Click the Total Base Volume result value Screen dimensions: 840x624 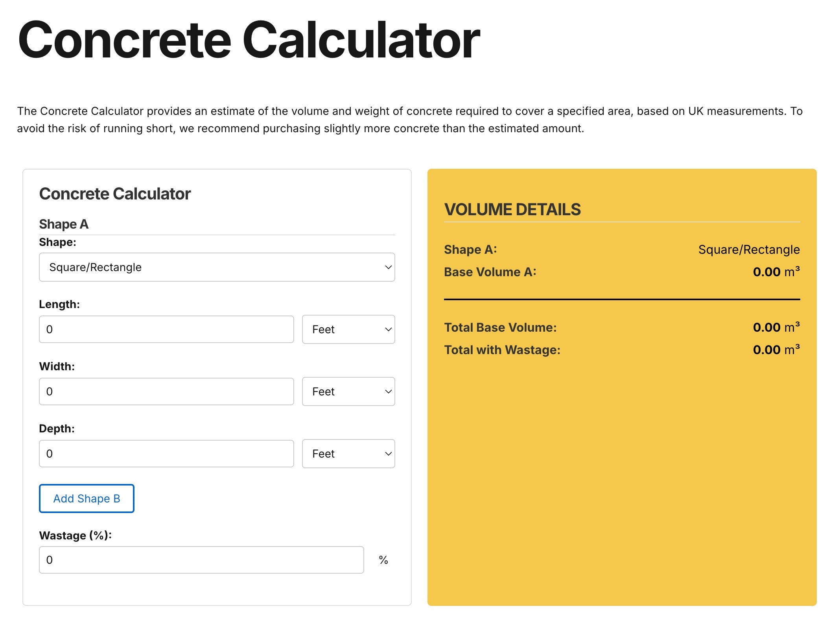[x=776, y=327]
